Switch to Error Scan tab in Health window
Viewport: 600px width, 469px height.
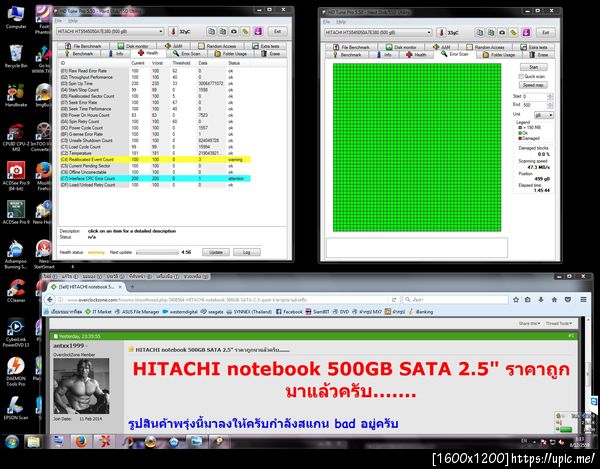click(187, 54)
